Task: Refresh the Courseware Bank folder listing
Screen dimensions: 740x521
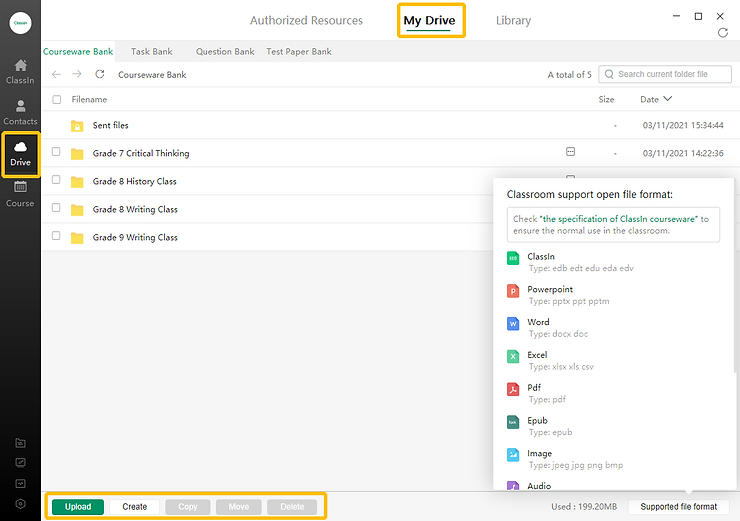Action: click(x=100, y=75)
